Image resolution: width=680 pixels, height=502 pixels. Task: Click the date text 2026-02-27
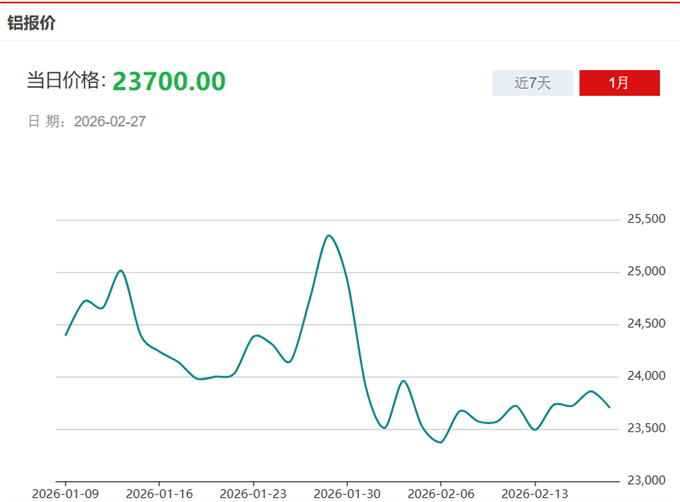(110, 121)
